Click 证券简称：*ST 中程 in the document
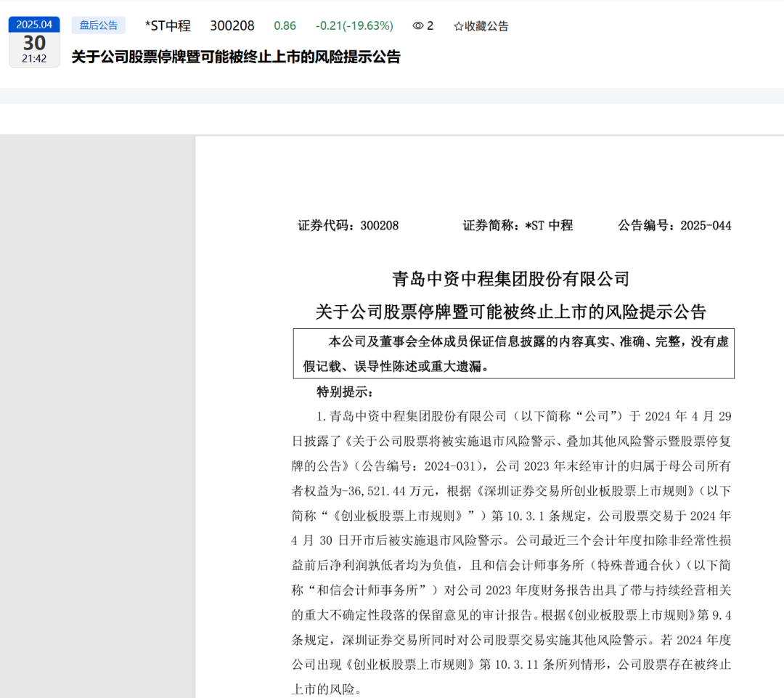The height and width of the screenshot is (698, 784). point(518,226)
